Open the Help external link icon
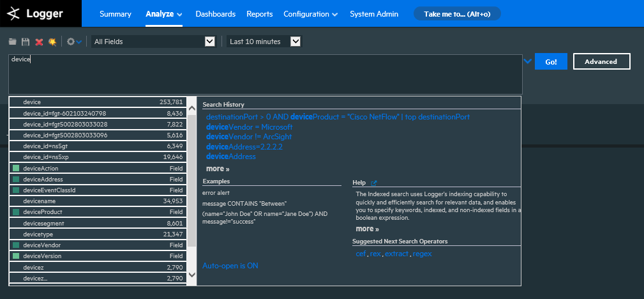 374,183
